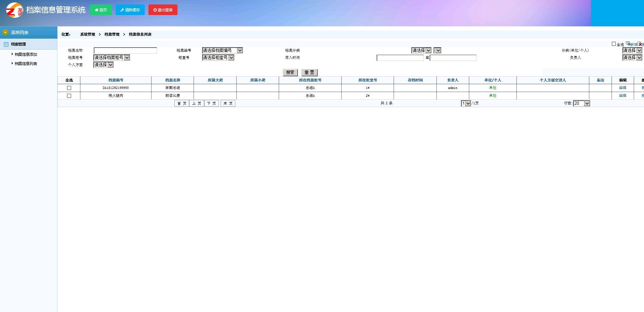This screenshot has width=644, height=312.
Task: Open the 请选择档案编号 dropdown
Action: [x=222, y=50]
